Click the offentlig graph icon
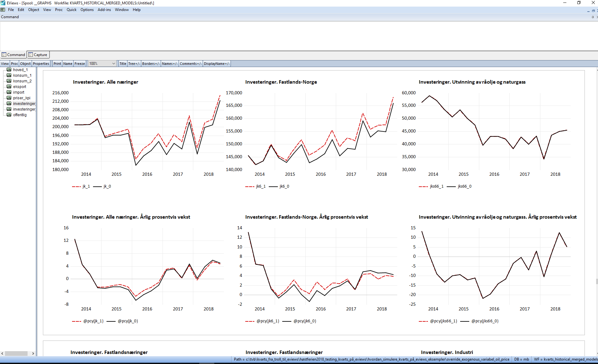Screen dimensions: 598x364 coord(9,115)
